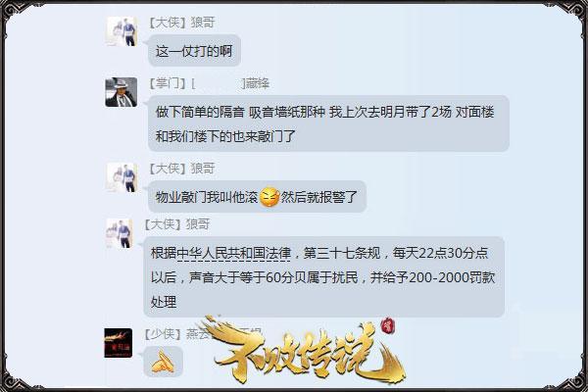Select the message about 60分贝 扰民 罚款
Screen dimensions: 588x392
coord(323,276)
